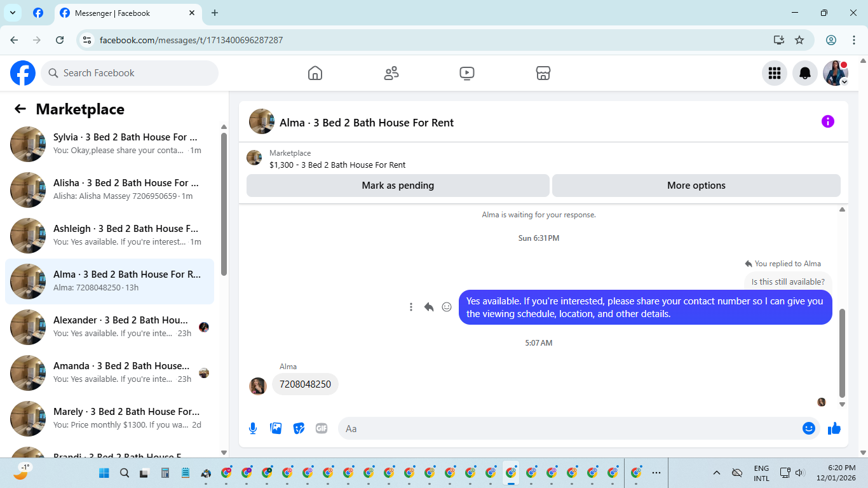Open Windows Start menu

pyautogui.click(x=104, y=473)
